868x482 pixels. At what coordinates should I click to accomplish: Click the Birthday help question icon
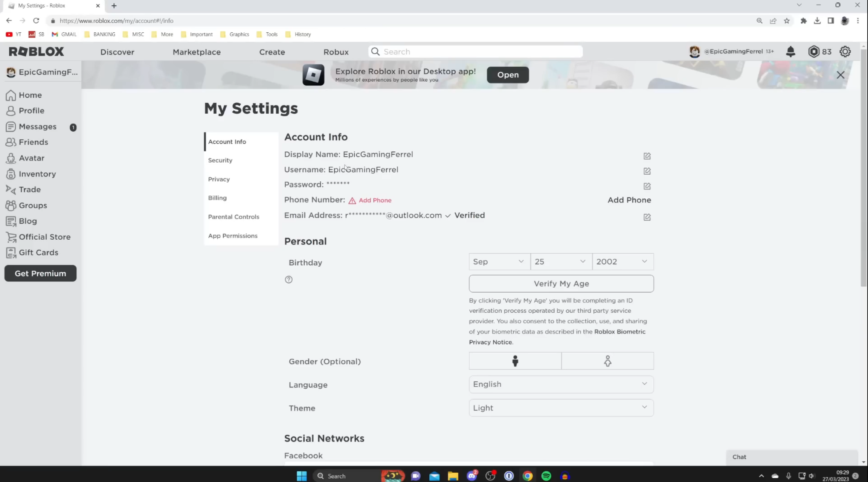click(288, 280)
